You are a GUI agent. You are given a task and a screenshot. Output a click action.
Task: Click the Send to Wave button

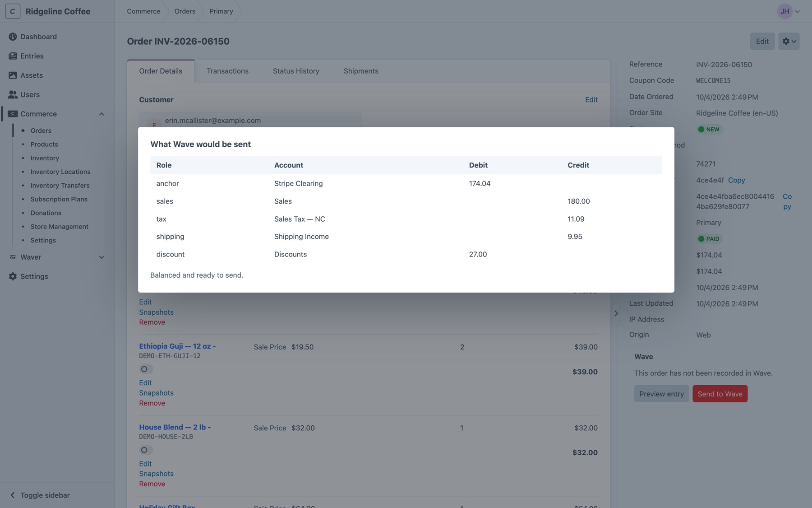(720, 394)
